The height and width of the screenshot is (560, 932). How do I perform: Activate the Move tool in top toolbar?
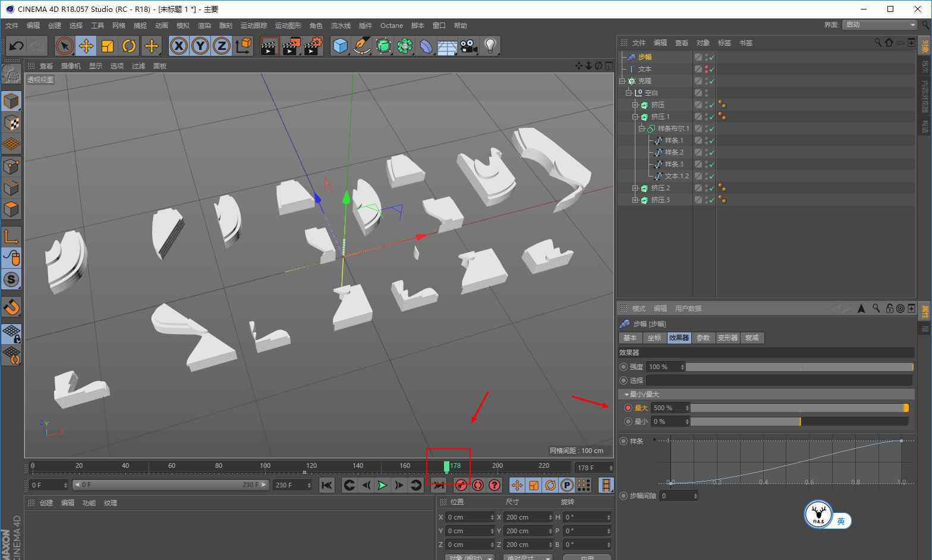86,46
